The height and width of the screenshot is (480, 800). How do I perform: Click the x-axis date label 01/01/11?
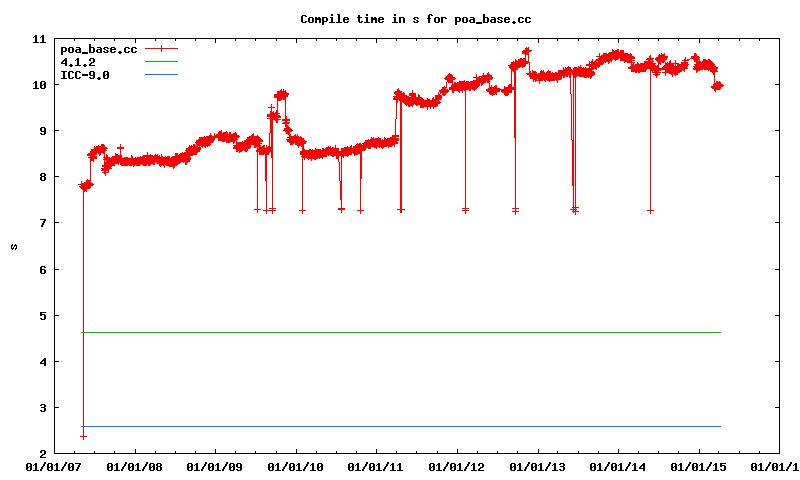(x=376, y=466)
